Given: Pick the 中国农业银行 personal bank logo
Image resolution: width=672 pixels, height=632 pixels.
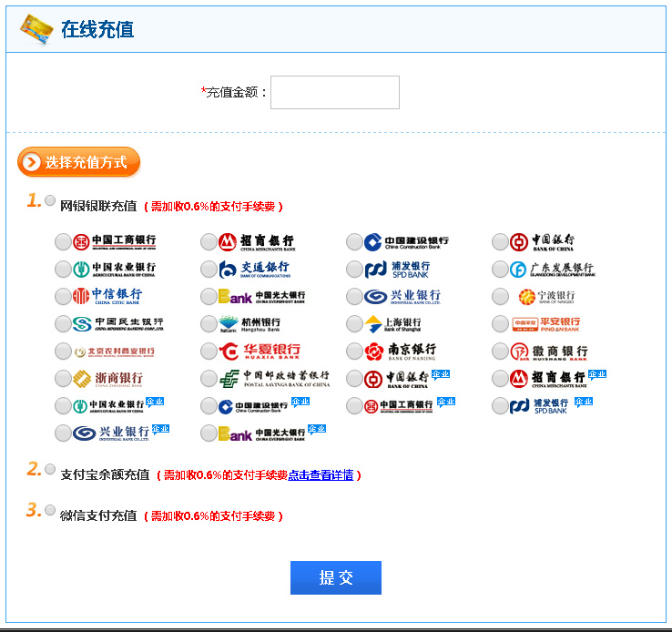Looking at the screenshot, I should pyautogui.click(x=114, y=269).
